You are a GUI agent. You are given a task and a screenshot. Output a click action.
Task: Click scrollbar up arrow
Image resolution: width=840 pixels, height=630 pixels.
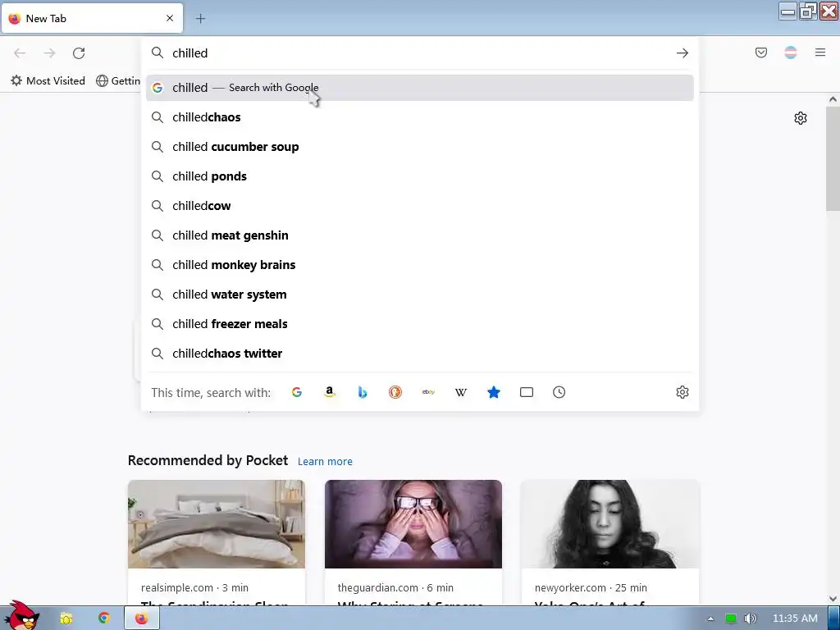833,99
